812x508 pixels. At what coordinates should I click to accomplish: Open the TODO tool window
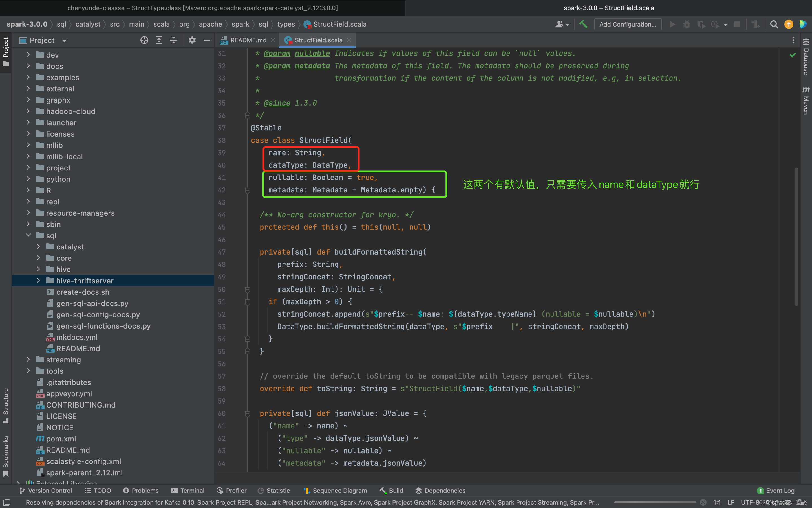tap(98, 491)
